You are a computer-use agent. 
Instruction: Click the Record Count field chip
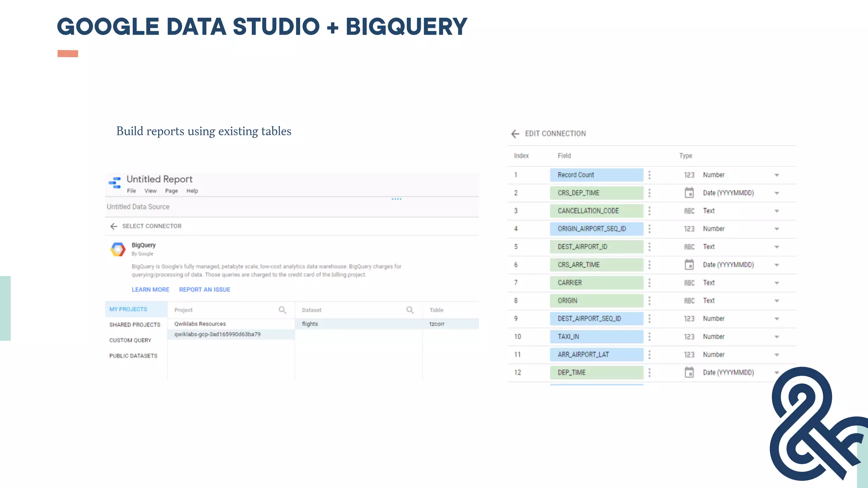pos(597,175)
